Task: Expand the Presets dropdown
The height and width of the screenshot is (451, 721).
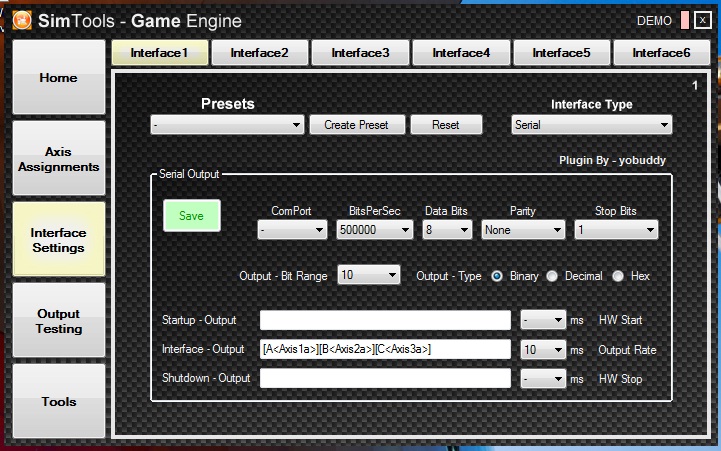Action: click(227, 125)
